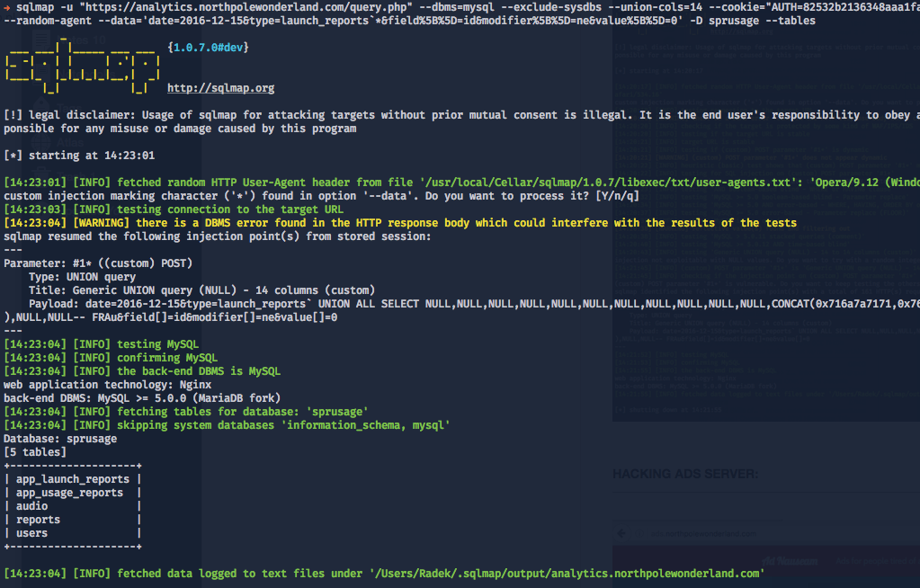The width and height of the screenshot is (920, 588).
Task: Select the version text {1.0.7.0#dev}
Action: point(209,48)
